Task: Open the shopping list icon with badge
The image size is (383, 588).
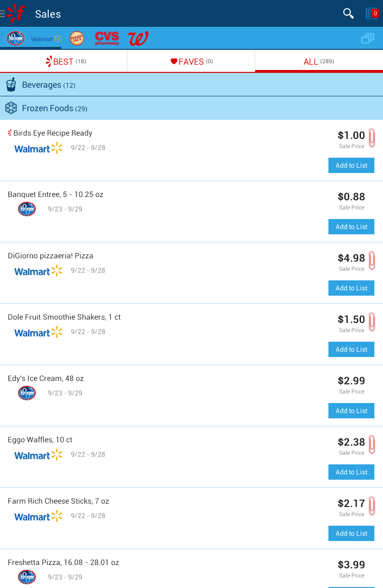Action: (372, 13)
